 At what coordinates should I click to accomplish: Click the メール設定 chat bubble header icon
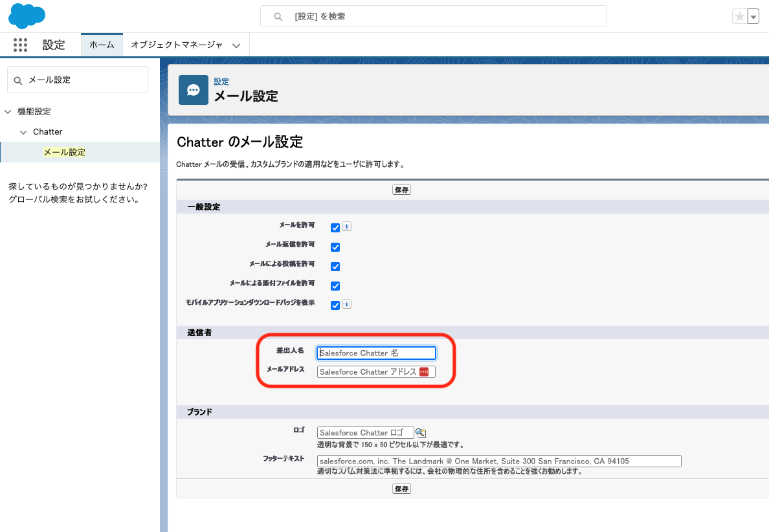point(193,90)
